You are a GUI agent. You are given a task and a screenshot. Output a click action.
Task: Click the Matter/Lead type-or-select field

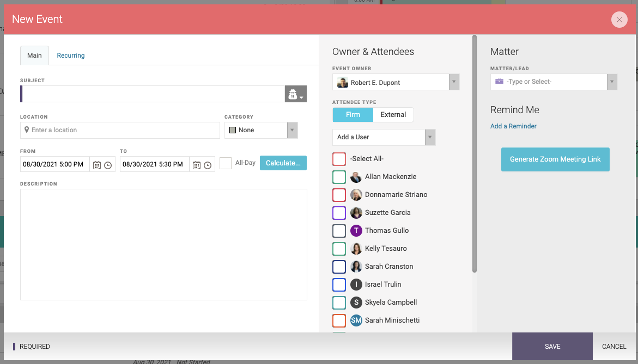(x=549, y=82)
